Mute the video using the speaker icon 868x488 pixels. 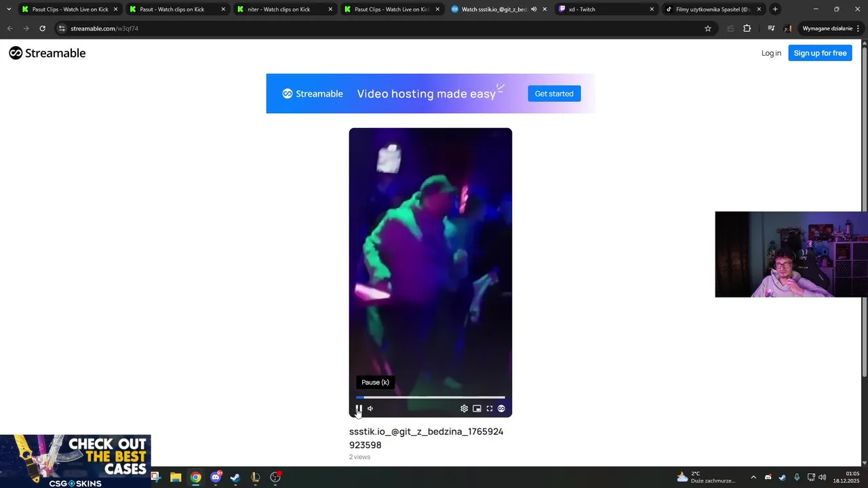(x=370, y=409)
